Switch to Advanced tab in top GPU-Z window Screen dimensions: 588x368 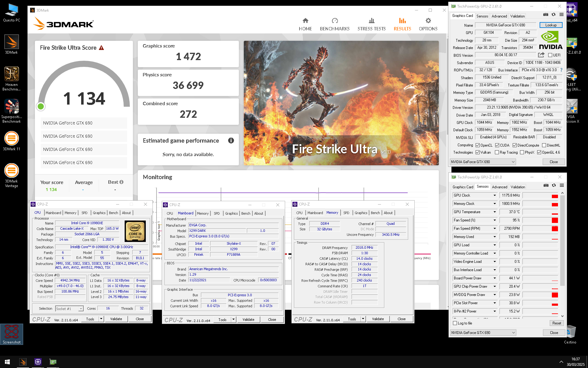point(499,16)
